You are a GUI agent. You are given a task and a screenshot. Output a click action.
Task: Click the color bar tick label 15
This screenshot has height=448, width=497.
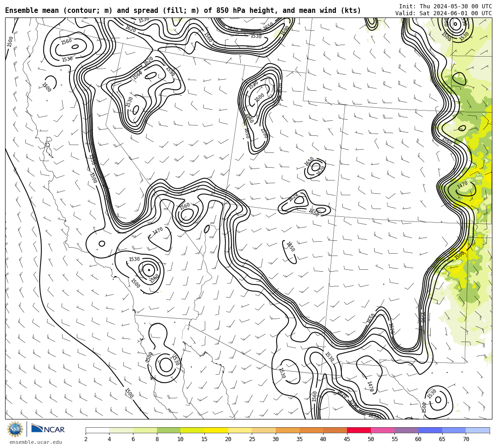[x=204, y=439]
